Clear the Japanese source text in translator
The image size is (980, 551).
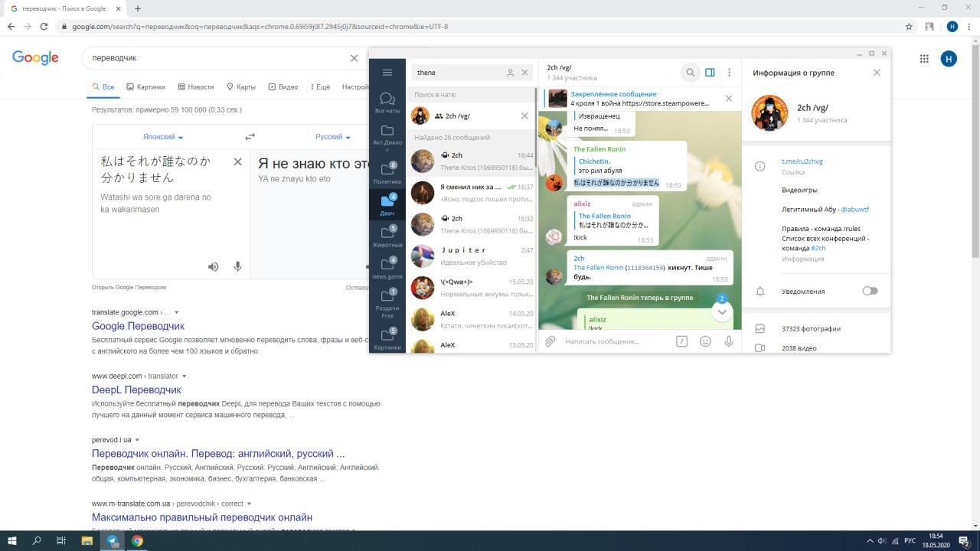[237, 162]
